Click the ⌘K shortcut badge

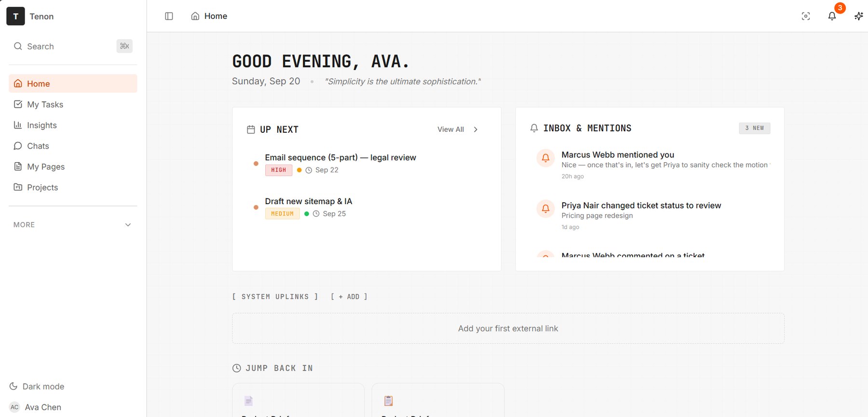124,46
